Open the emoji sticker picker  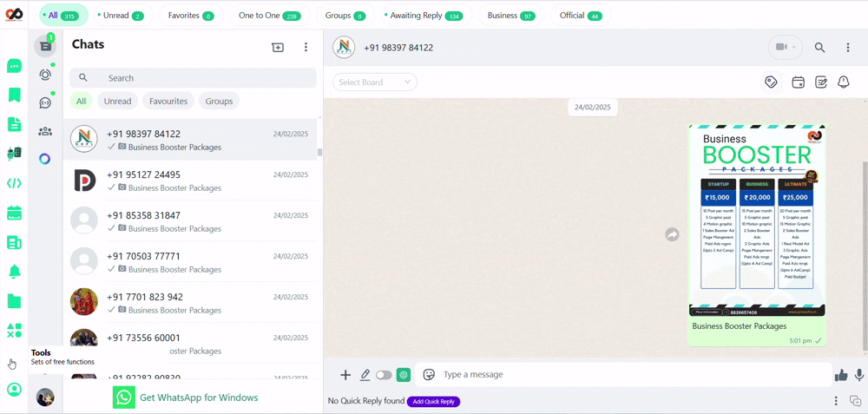[429, 375]
